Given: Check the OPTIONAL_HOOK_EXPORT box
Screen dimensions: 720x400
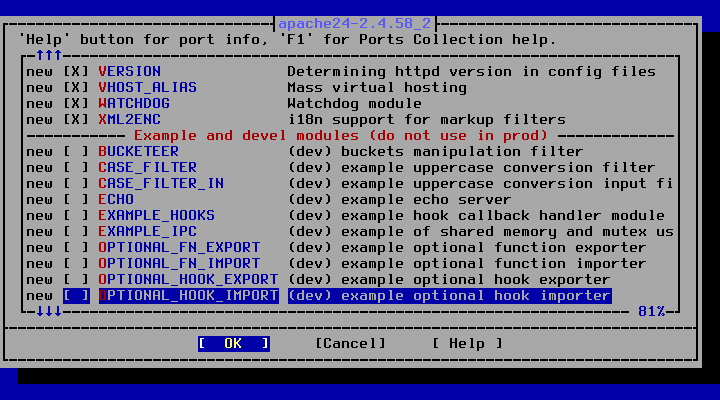Looking at the screenshot, I should coord(76,280).
